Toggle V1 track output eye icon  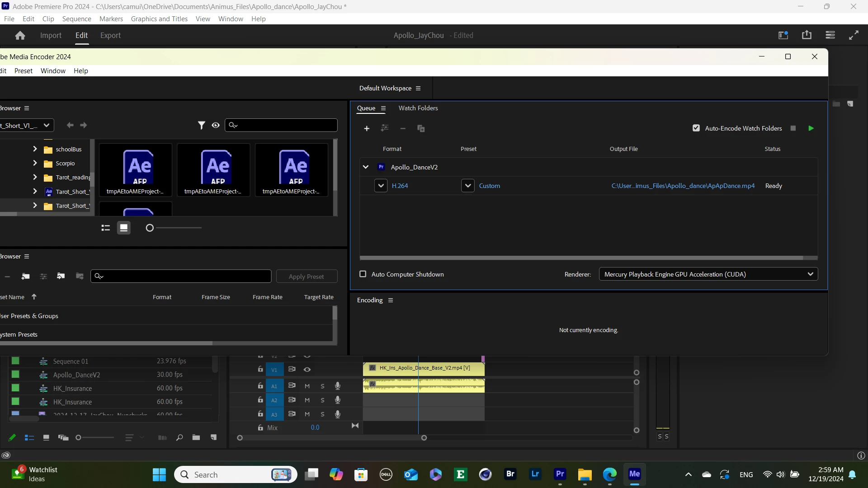(x=307, y=370)
